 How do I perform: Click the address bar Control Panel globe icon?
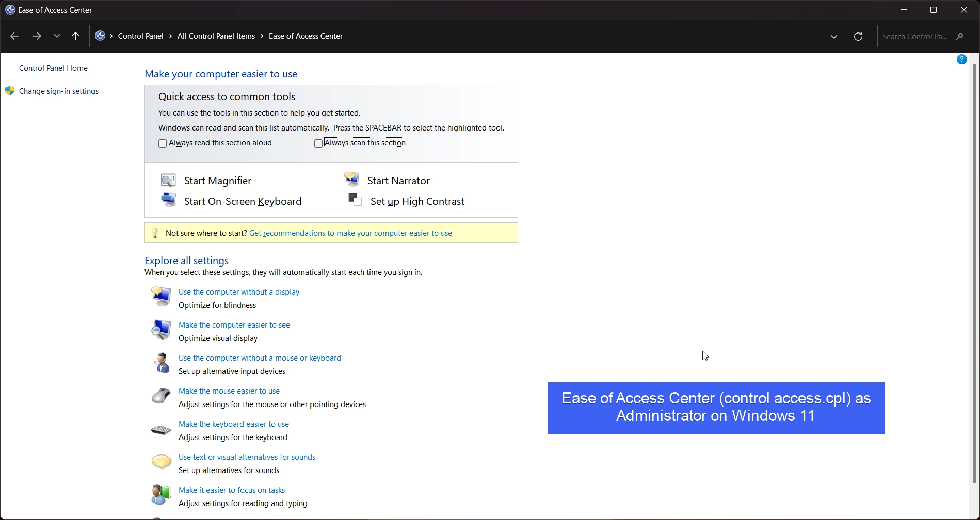[x=100, y=36]
